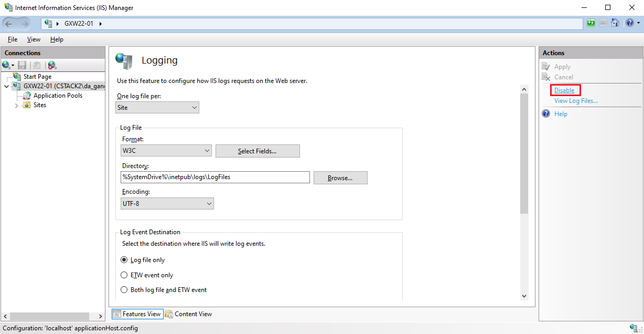The width and height of the screenshot is (644, 334).
Task: Click the green Refresh Page icon
Action: (591, 23)
